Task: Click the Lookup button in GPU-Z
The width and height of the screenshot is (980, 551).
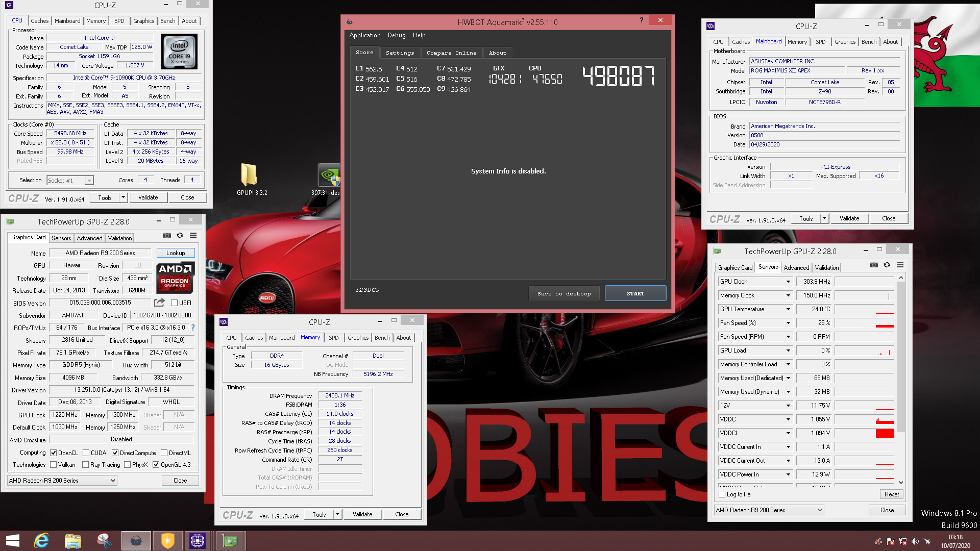Action: coord(176,253)
